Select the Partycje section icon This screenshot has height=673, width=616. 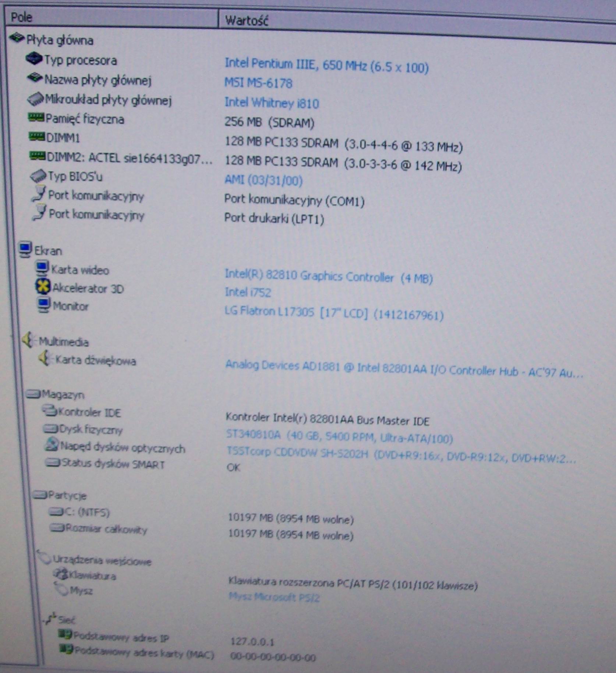click(x=40, y=495)
